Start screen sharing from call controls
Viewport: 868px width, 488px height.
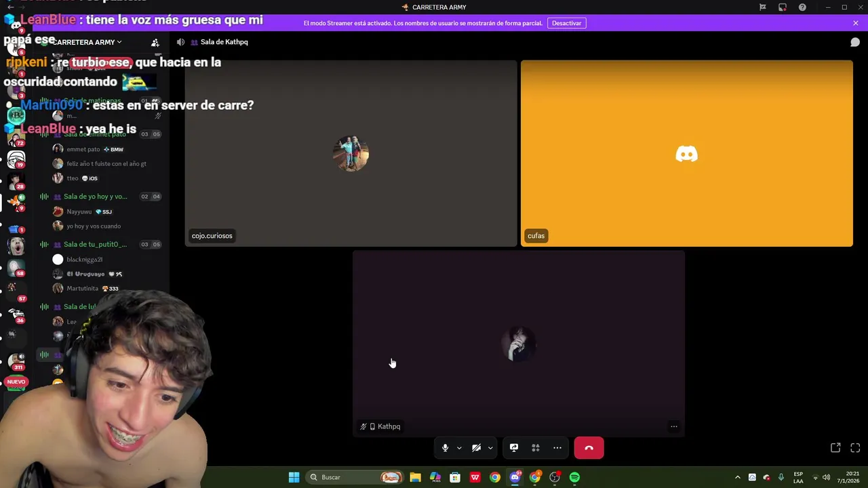(514, 448)
